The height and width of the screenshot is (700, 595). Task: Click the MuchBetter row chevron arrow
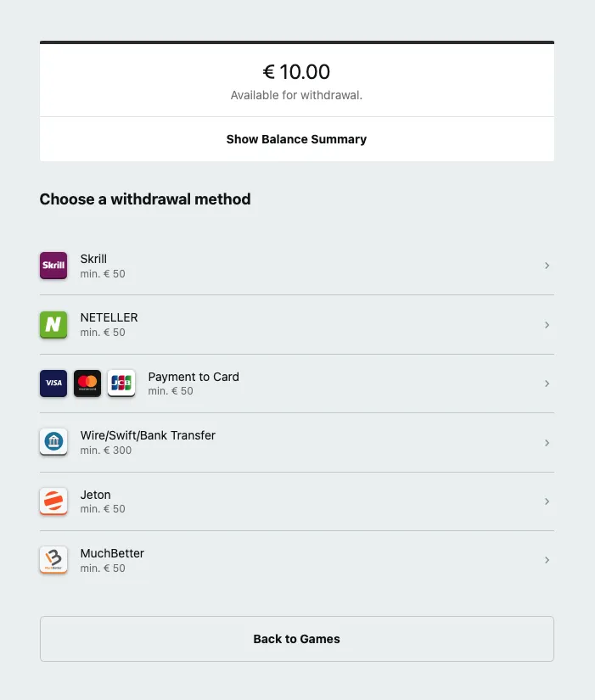pos(547,560)
